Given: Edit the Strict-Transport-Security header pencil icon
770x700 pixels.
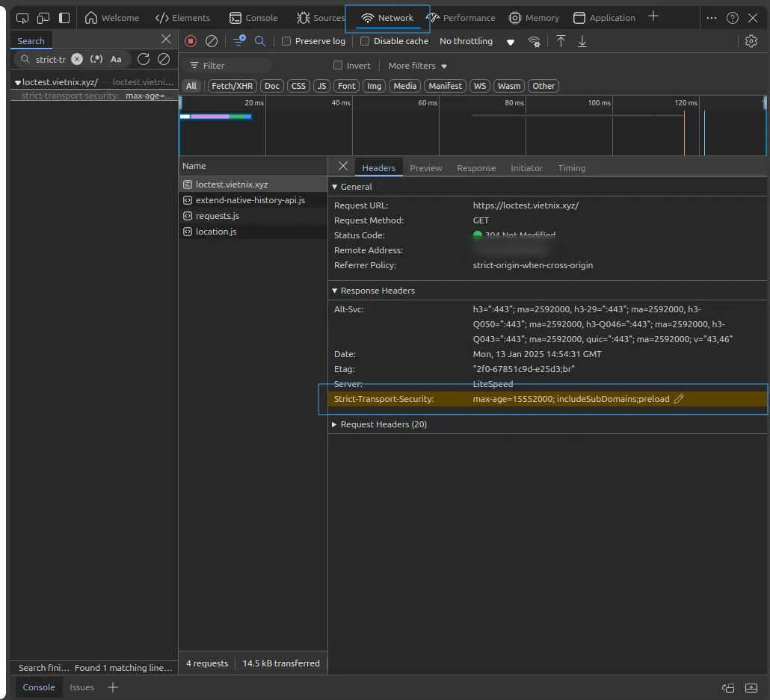Looking at the screenshot, I should click(x=679, y=399).
